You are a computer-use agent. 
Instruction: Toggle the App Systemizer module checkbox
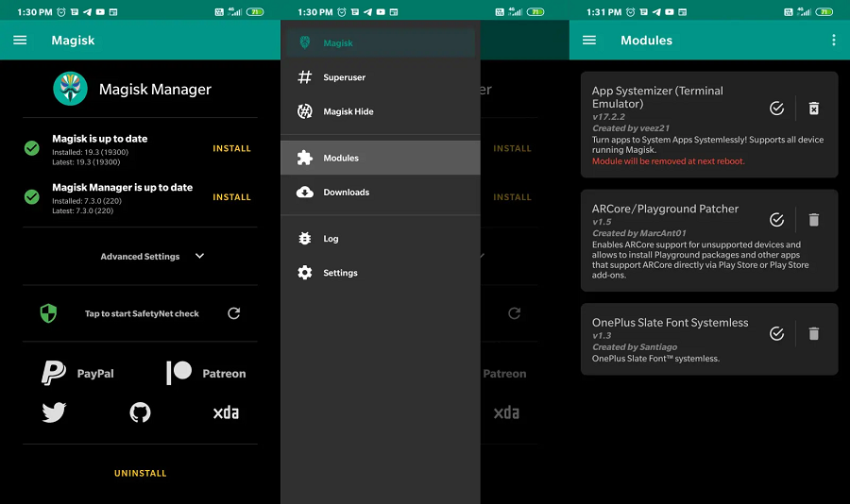pyautogui.click(x=776, y=109)
